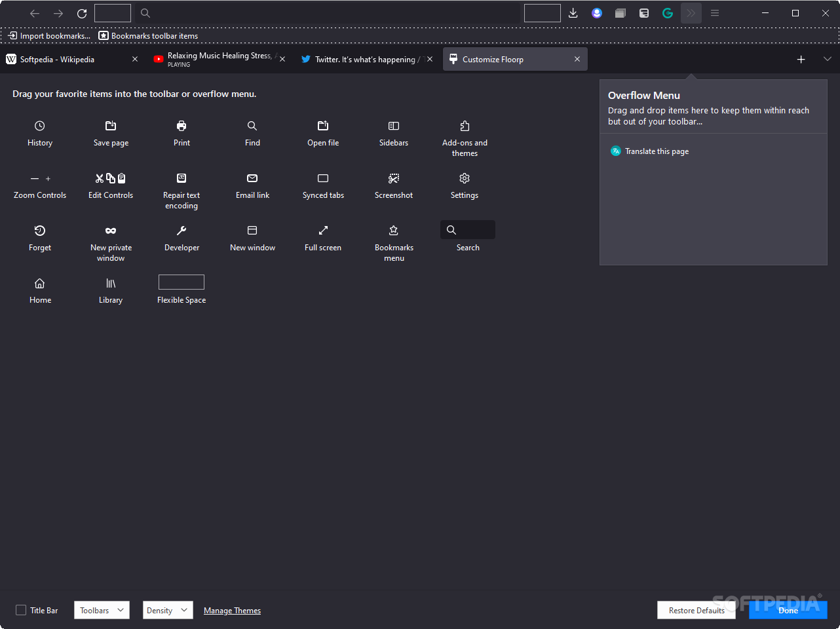Open a new tab with plus button
The height and width of the screenshot is (629, 840).
[801, 59]
